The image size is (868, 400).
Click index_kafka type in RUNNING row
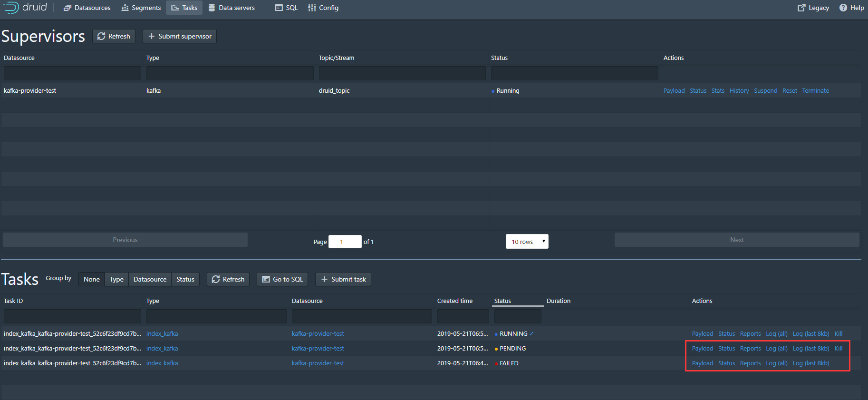tap(162, 334)
